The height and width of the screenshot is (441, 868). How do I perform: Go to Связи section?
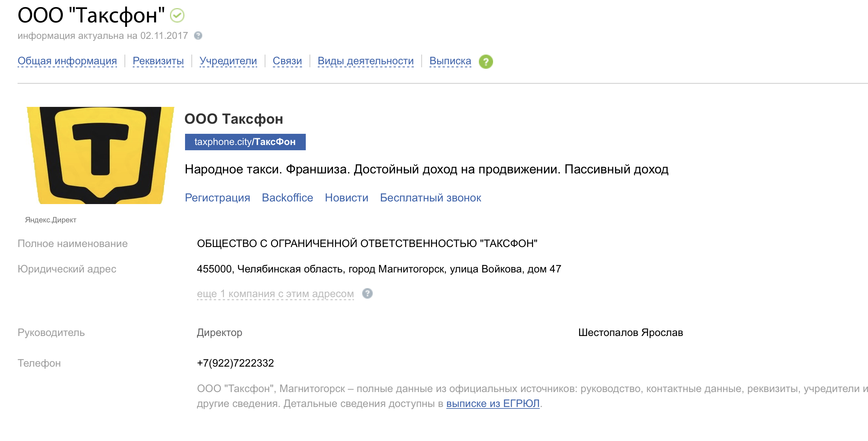[287, 61]
